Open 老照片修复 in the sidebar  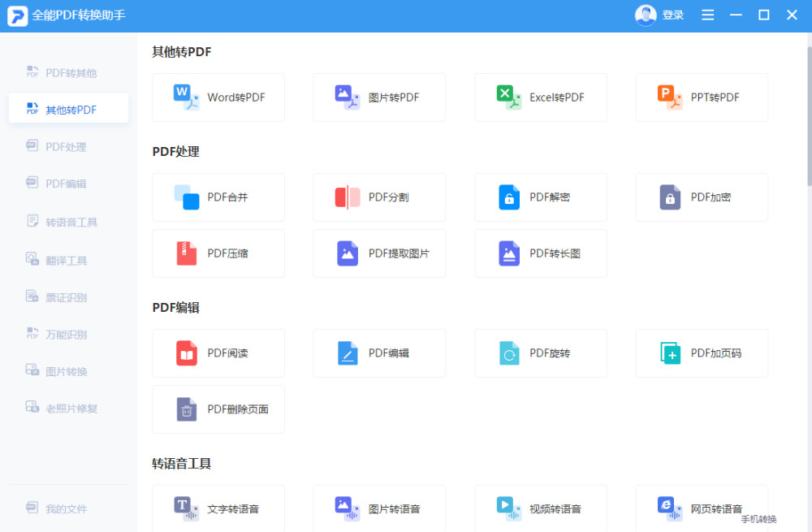coord(68,409)
